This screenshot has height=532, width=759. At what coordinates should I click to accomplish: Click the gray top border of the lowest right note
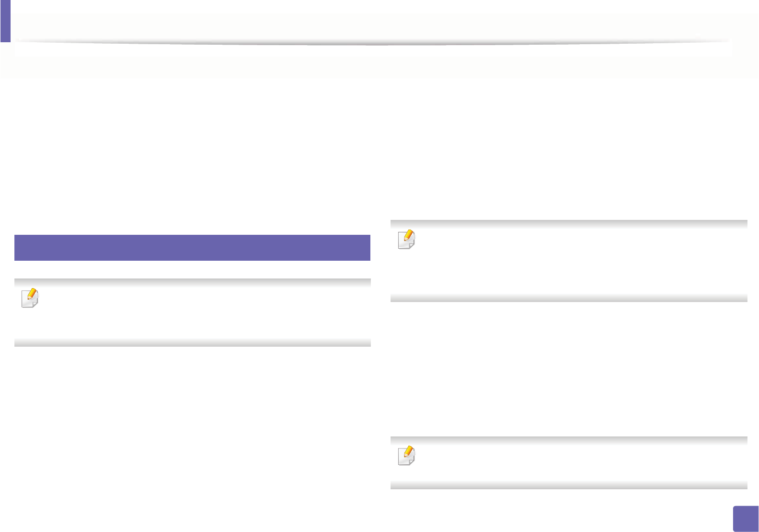point(569,440)
